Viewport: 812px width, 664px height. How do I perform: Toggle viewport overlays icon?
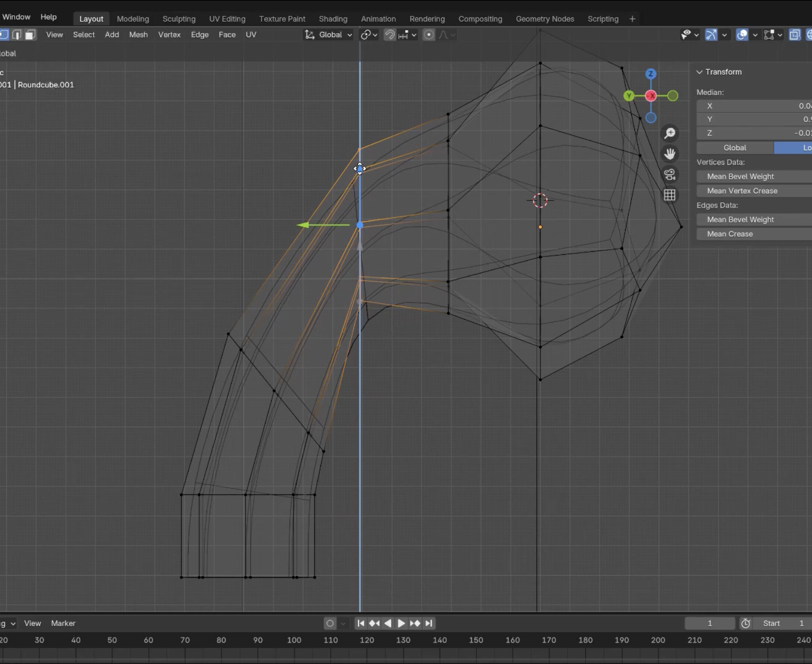[742, 35]
